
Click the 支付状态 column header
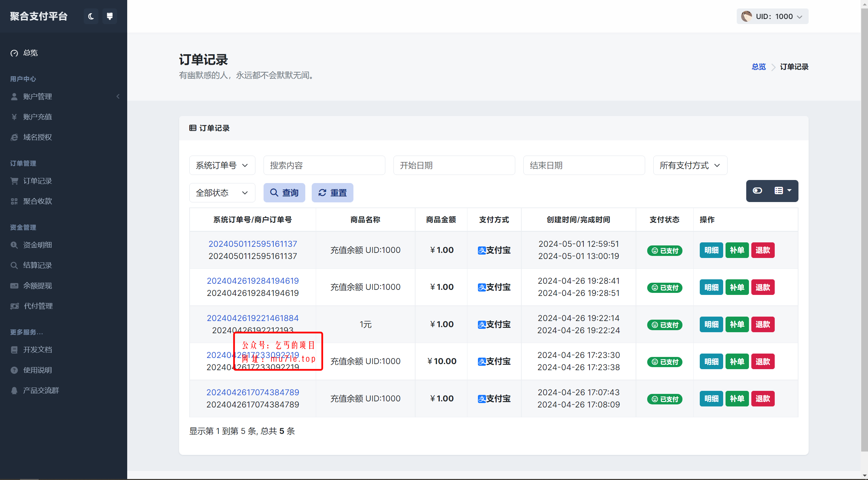pos(664,220)
